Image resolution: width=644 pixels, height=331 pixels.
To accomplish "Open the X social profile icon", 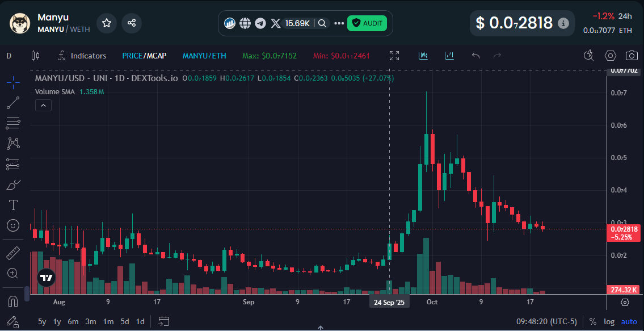I will tap(276, 23).
